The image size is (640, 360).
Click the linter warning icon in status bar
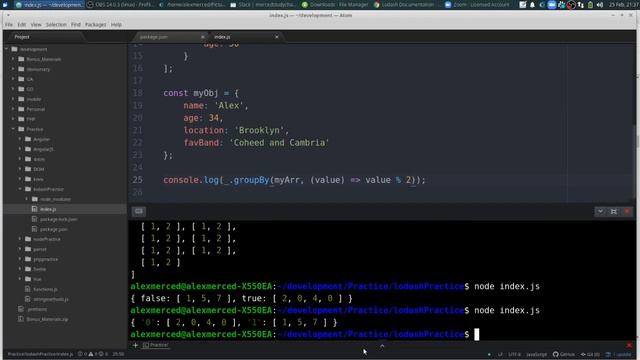click(91, 354)
